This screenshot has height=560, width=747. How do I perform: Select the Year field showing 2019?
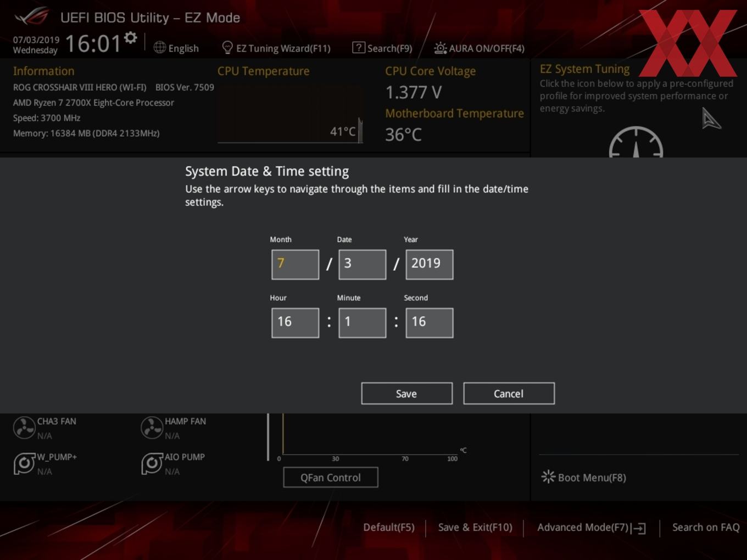click(x=429, y=265)
